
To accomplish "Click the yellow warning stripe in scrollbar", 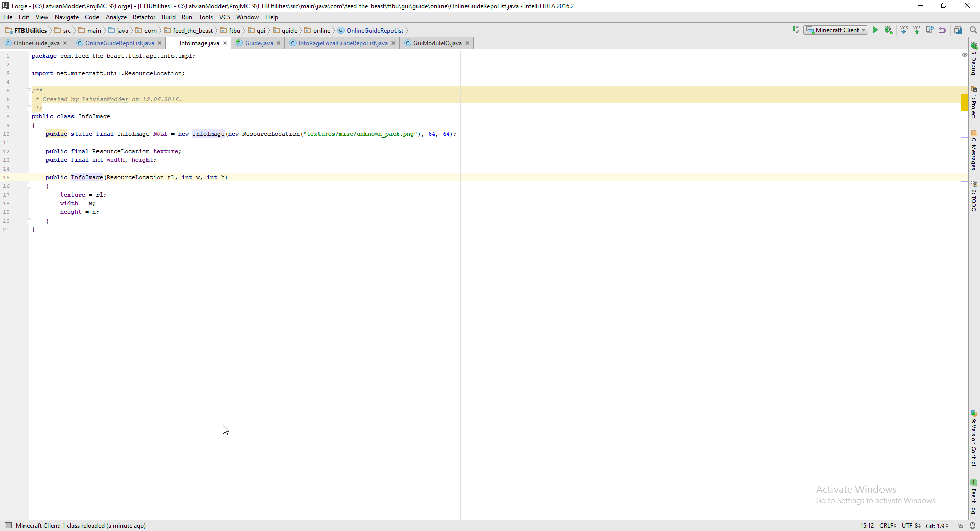I will pos(964,103).
